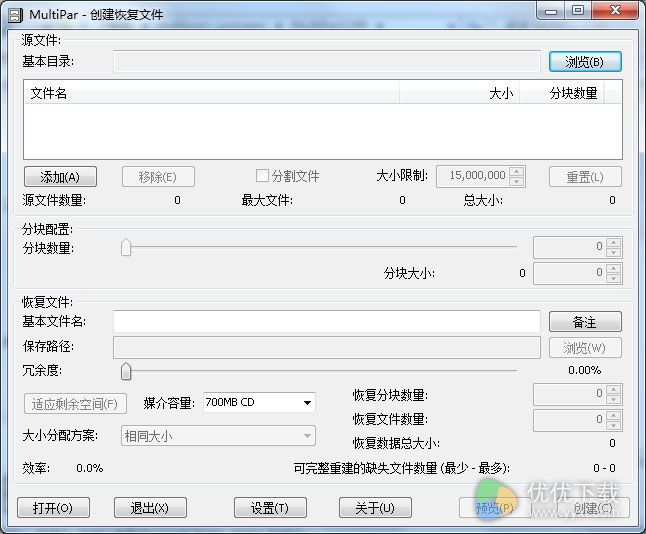This screenshot has width=646, height=534.
Task: Click the 添加(A) add files button
Action: (x=60, y=177)
